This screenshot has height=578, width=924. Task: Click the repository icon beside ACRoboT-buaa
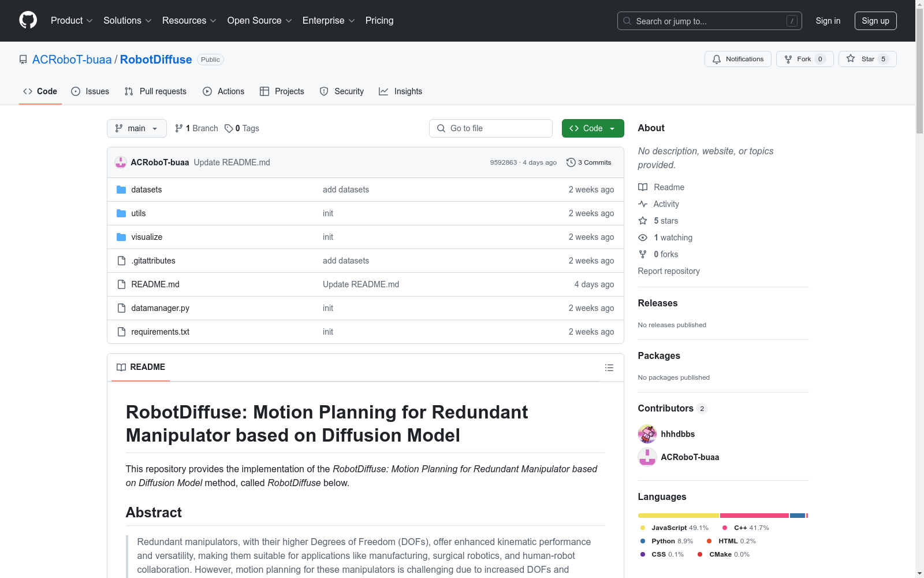[x=23, y=60]
